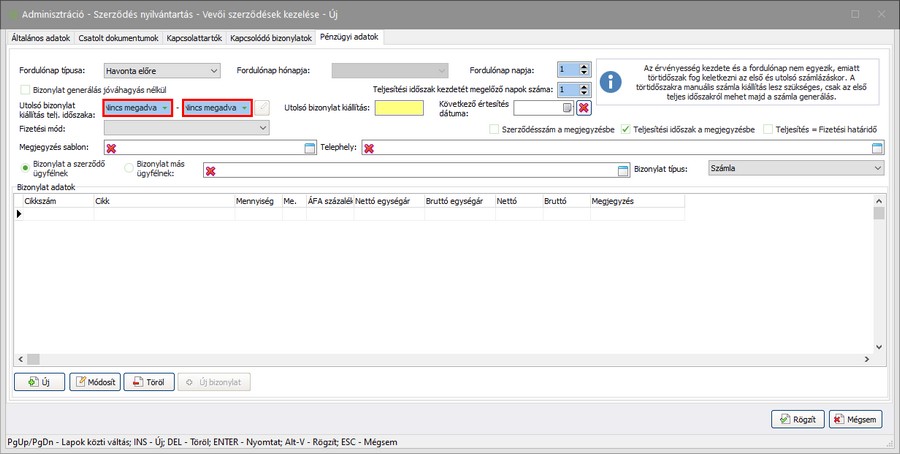Viewport: 900px width, 454px height.
Task: Select Bizonylat más ügyfélnek radio button
Action: [x=127, y=168]
